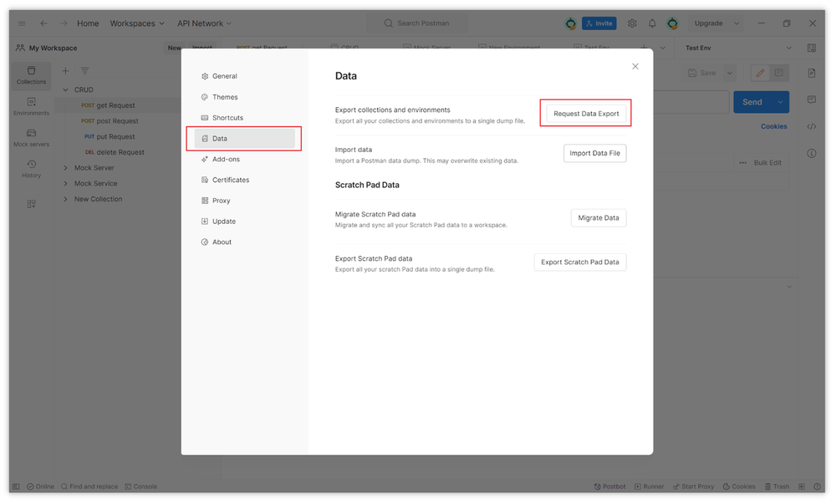Open Postbot in the status bar

pyautogui.click(x=609, y=486)
